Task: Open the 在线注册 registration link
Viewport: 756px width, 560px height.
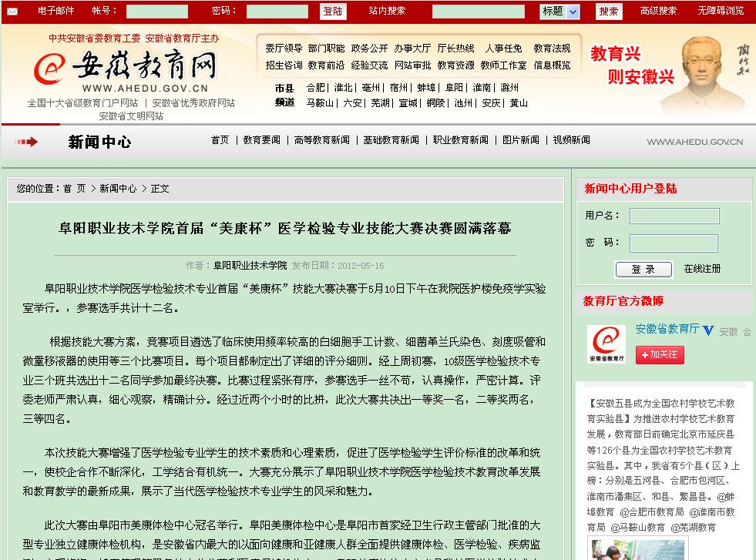Action: pyautogui.click(x=702, y=269)
